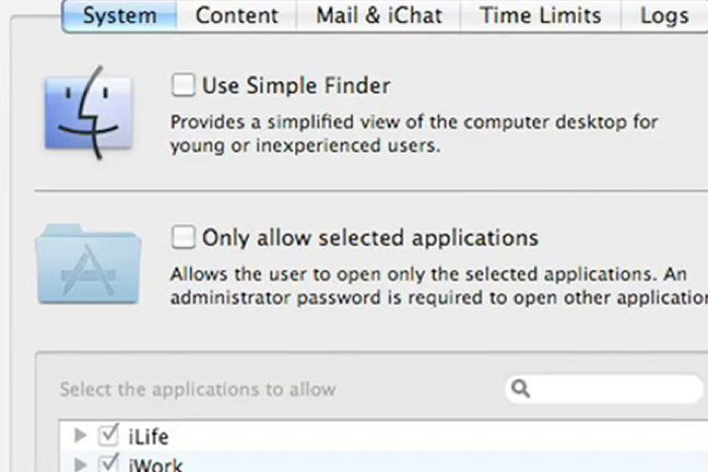Expand the iWork disclosure triangle

[x=80, y=464]
